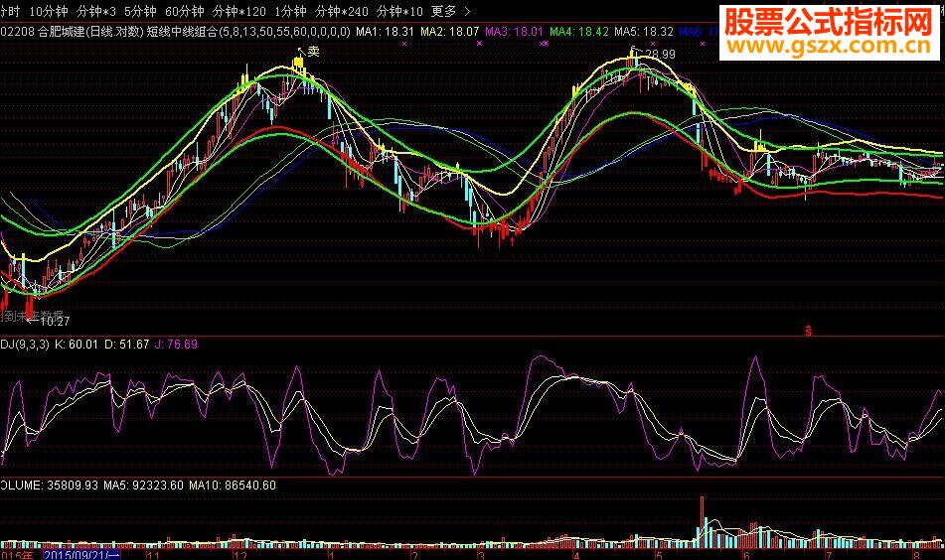Click the red S marker above KDJ panel
945x560 pixels.
(x=808, y=332)
